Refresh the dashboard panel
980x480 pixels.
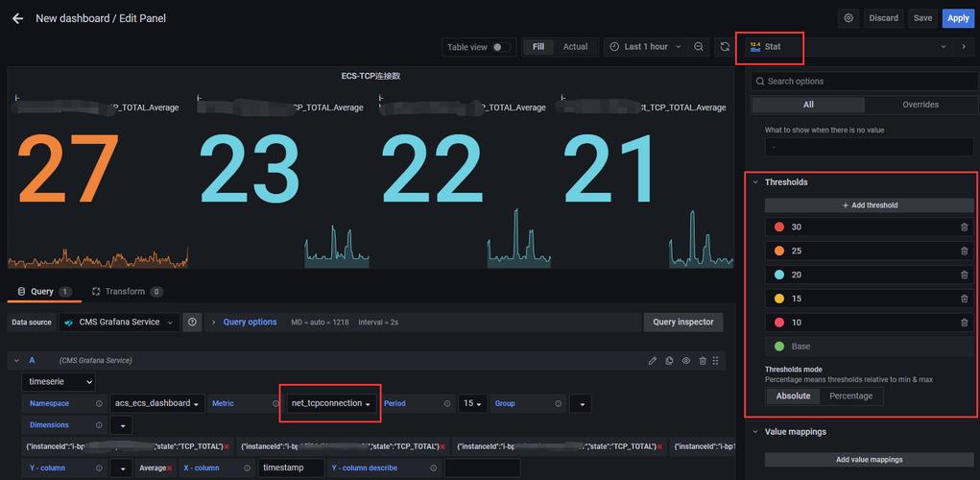click(725, 47)
